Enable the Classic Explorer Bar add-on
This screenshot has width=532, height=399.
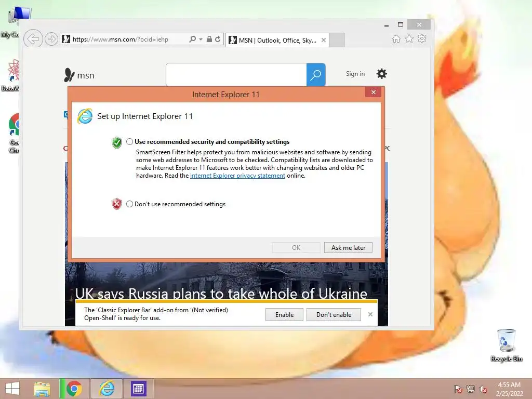pyautogui.click(x=284, y=314)
